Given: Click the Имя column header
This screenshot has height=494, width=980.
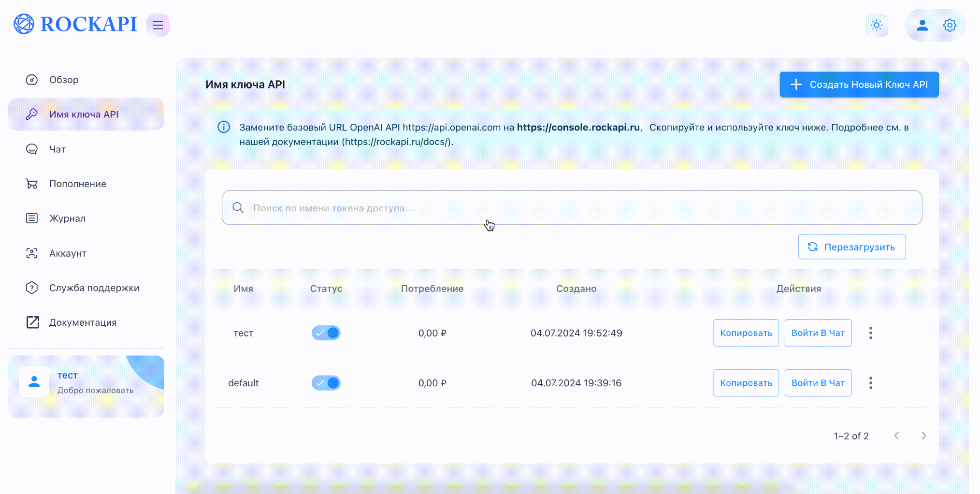Looking at the screenshot, I should point(244,289).
